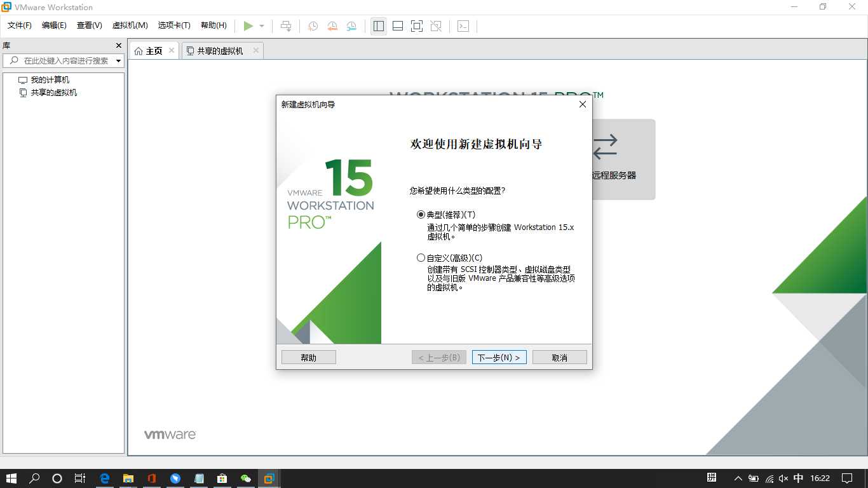Viewport: 868px width, 488px height.
Task: Click the network tray icon
Action: [x=769, y=478]
